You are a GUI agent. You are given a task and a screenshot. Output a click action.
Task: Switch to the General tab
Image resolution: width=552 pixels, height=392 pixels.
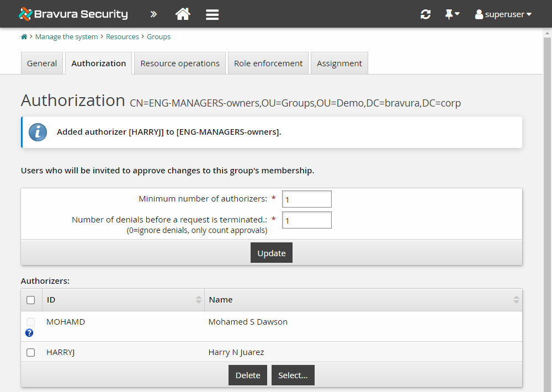click(x=41, y=63)
